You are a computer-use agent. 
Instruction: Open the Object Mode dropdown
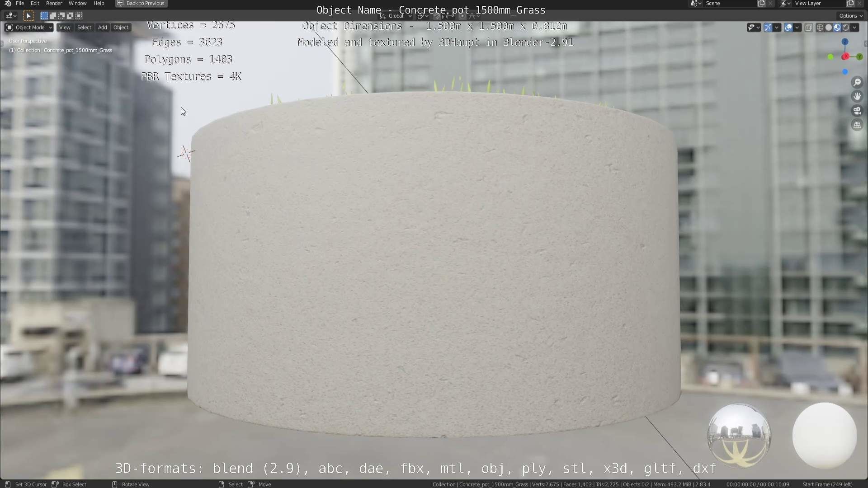(x=29, y=28)
